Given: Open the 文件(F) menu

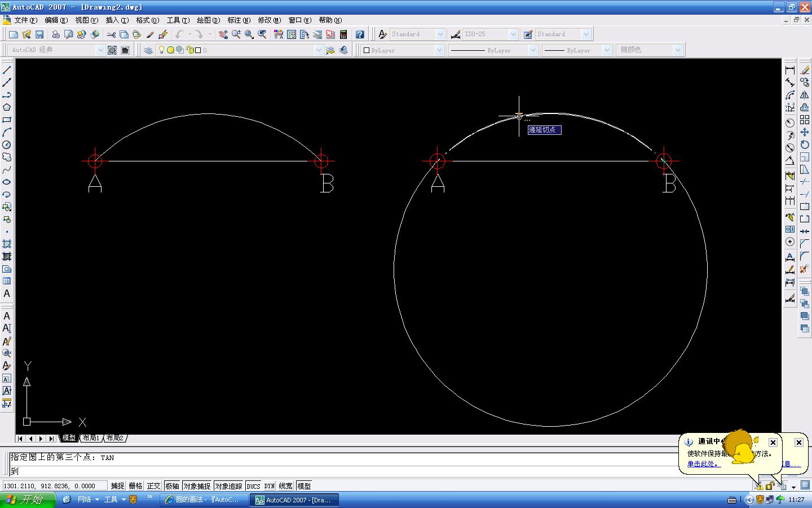Looking at the screenshot, I should pyautogui.click(x=26, y=20).
